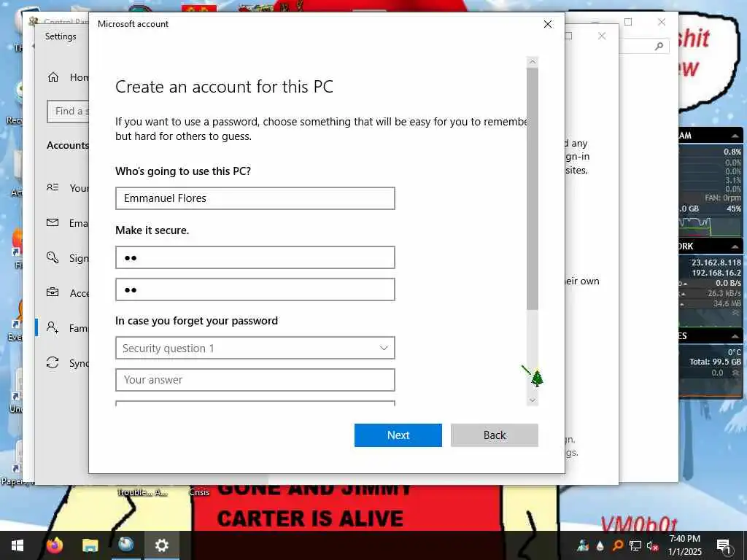Image resolution: width=747 pixels, height=560 pixels.
Task: Click the Accounts heading in Settings
Action: point(68,145)
